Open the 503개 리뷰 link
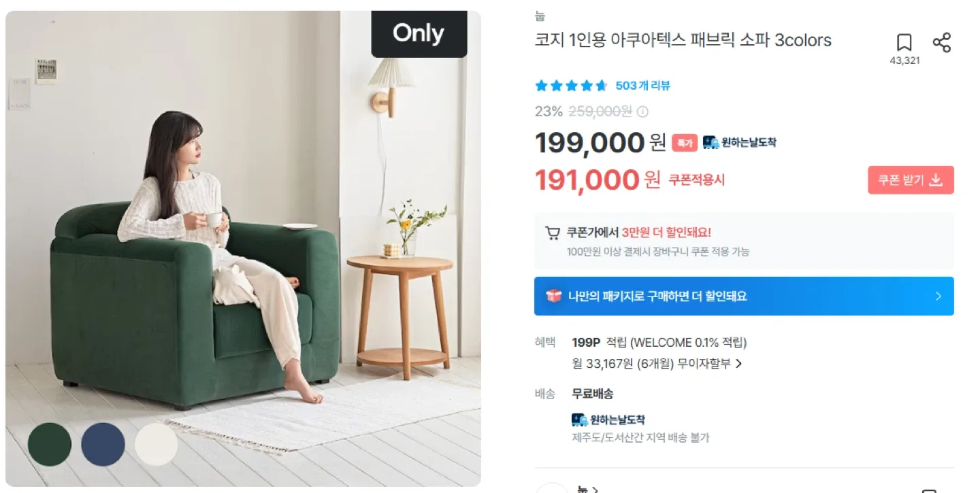The height and width of the screenshot is (493, 980). (643, 86)
